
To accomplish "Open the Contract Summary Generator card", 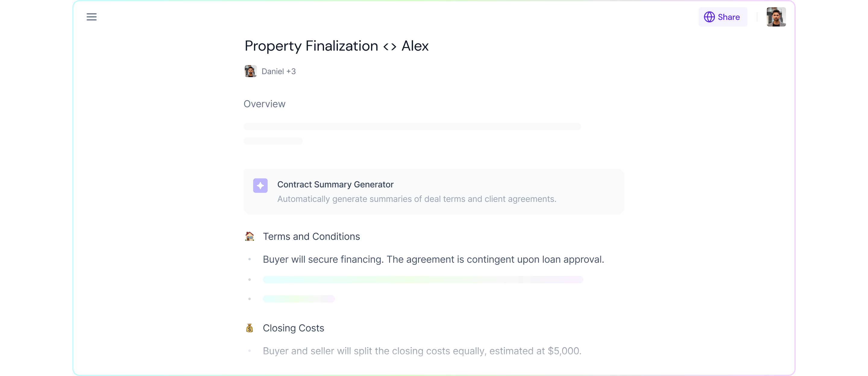I will click(434, 191).
